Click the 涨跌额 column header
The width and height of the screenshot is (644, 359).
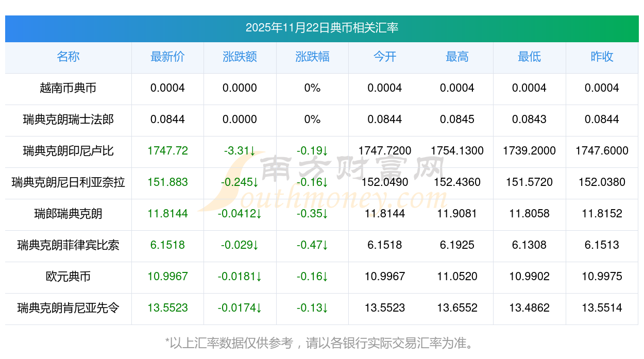240,57
